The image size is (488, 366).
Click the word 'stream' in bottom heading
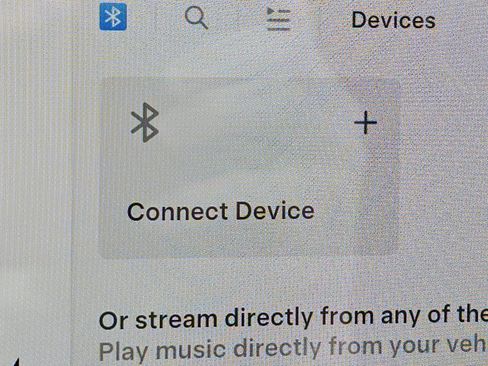(177, 319)
